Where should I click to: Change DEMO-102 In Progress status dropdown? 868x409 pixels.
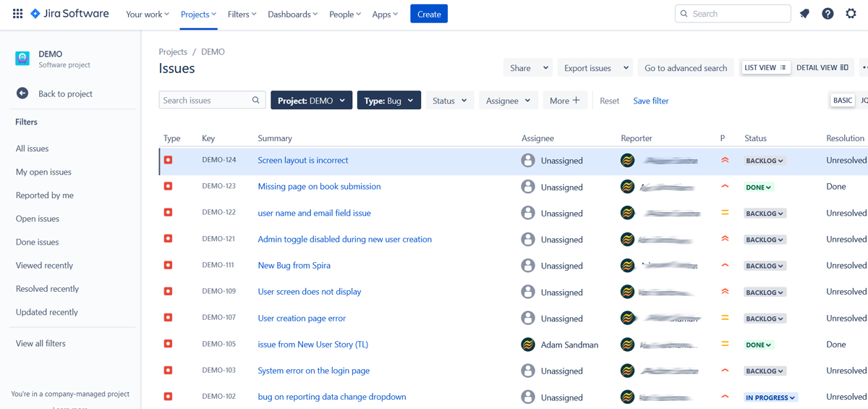(x=770, y=397)
